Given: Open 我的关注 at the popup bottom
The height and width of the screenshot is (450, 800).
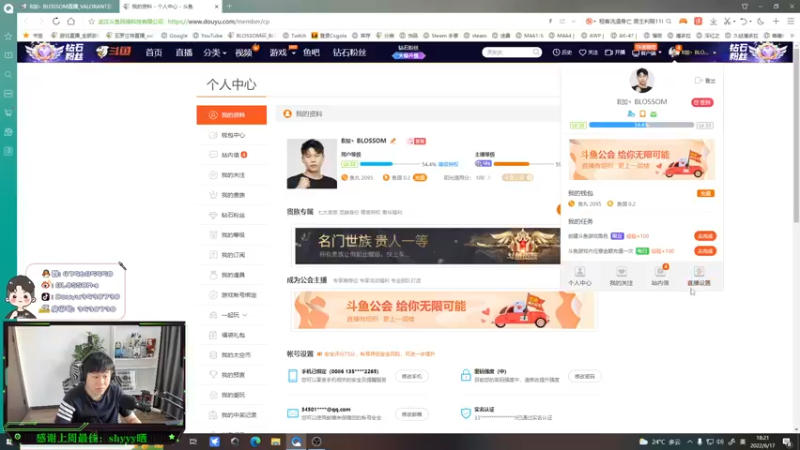Looking at the screenshot, I should (621, 276).
